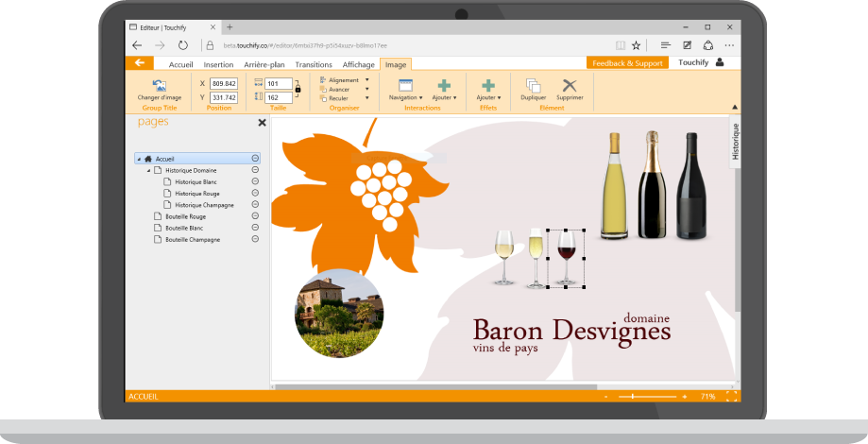Click the browser refresh icon

pos(182,45)
